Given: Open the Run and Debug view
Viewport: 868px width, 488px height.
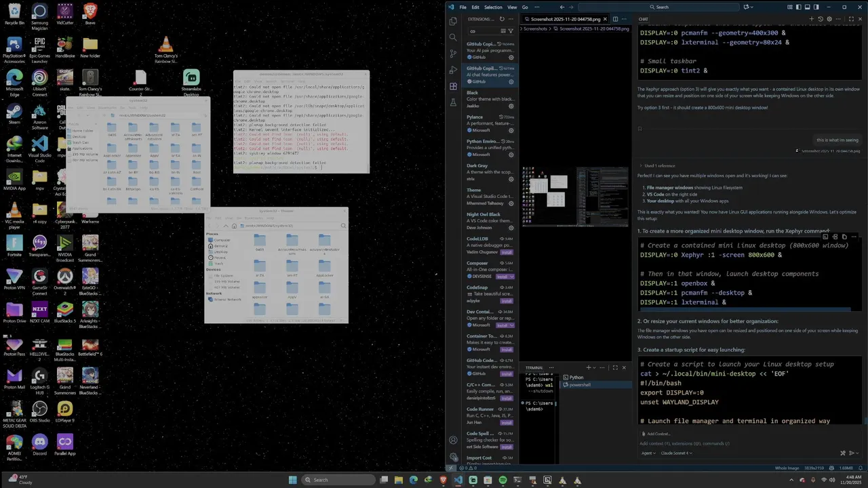Looking at the screenshot, I should pos(453,70).
